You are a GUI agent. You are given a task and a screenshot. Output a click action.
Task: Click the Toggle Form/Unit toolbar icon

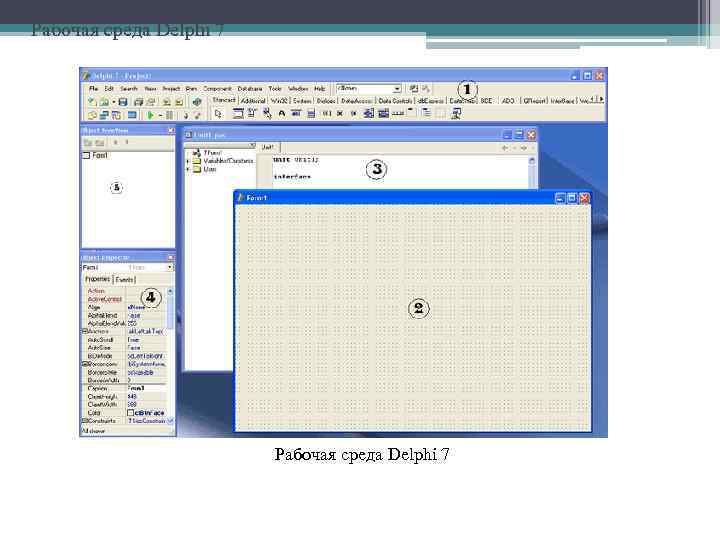(x=117, y=115)
